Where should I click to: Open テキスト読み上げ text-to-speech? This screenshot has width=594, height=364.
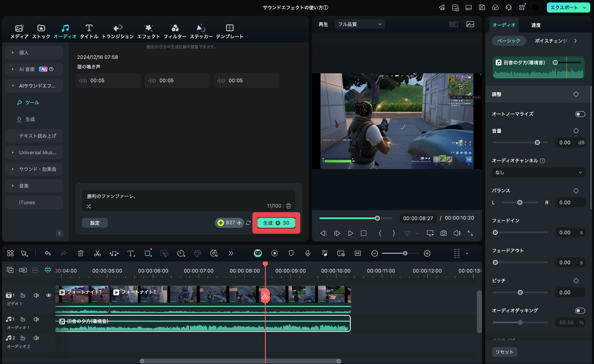tap(34, 136)
